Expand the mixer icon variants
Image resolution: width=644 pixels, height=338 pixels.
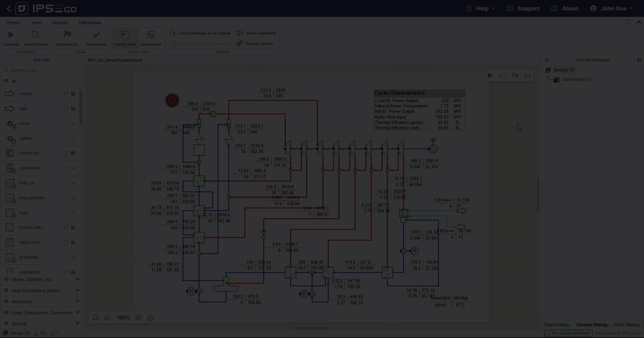point(73,123)
